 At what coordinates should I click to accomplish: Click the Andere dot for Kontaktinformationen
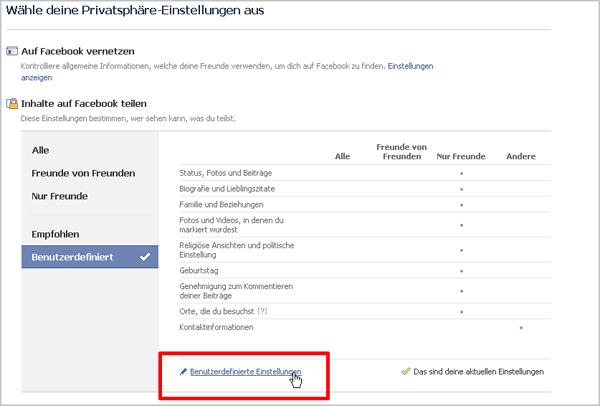pos(521,328)
